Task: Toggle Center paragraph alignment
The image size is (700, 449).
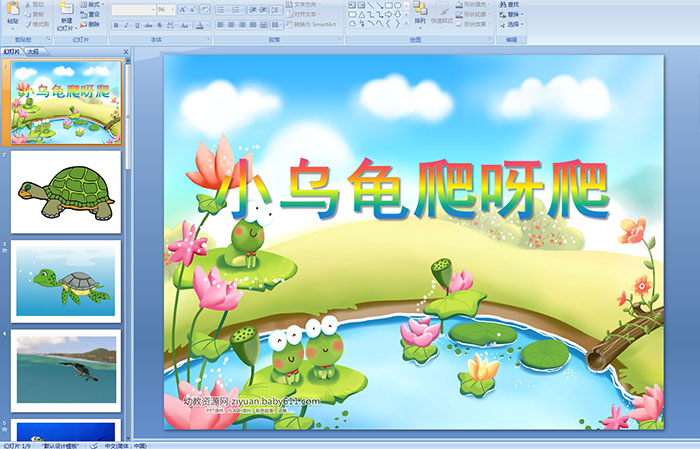Action: [231, 25]
